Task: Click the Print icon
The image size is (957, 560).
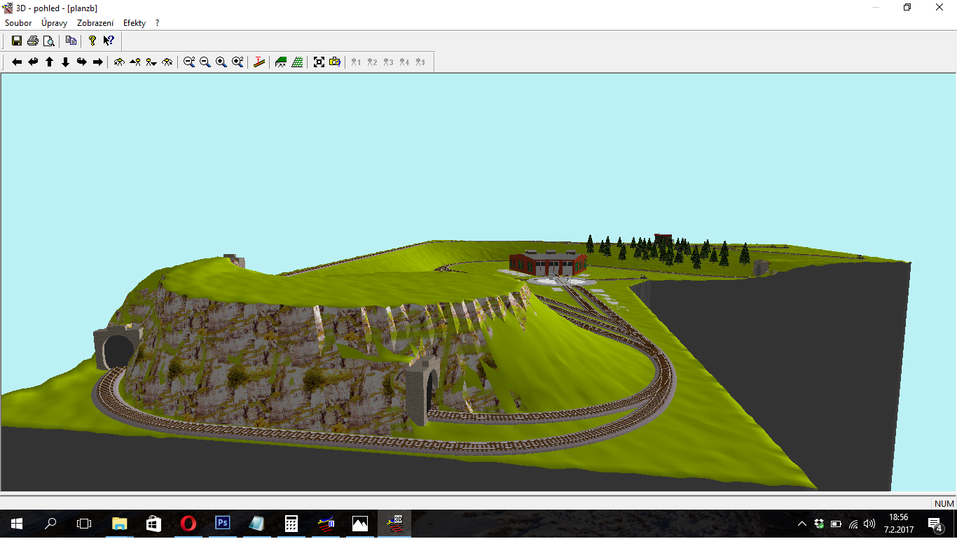Action: pyautogui.click(x=32, y=41)
